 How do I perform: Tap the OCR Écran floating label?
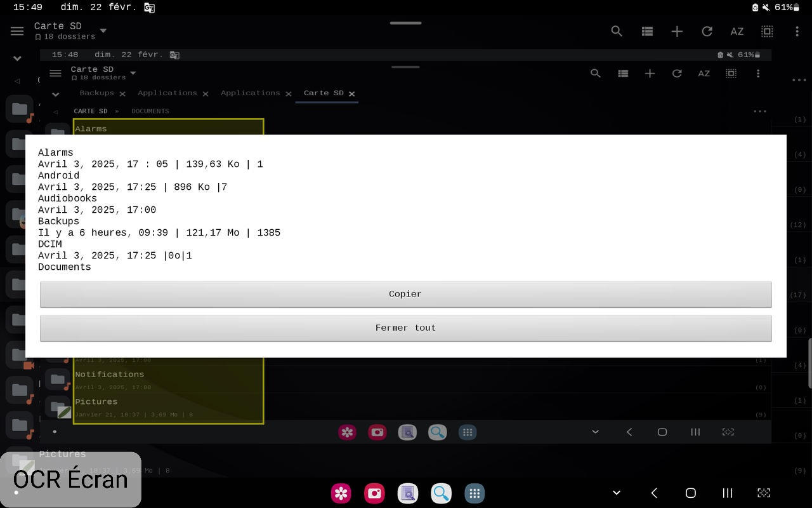70,479
